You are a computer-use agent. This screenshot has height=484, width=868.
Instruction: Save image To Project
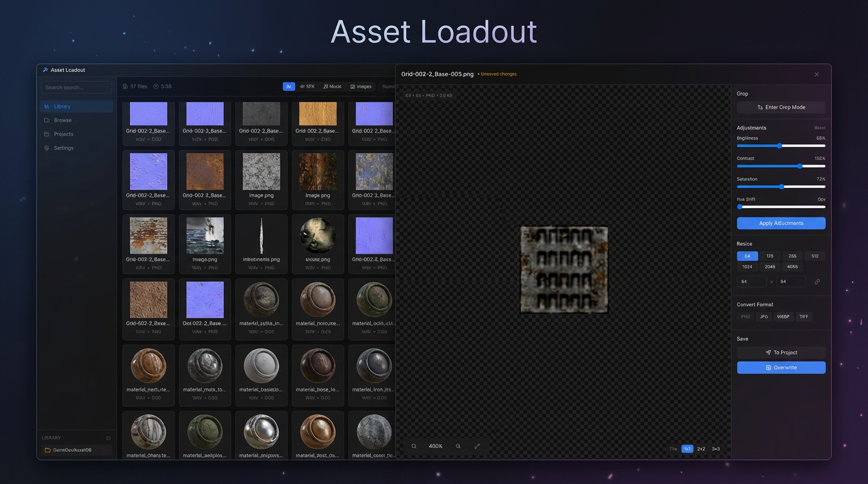point(781,353)
